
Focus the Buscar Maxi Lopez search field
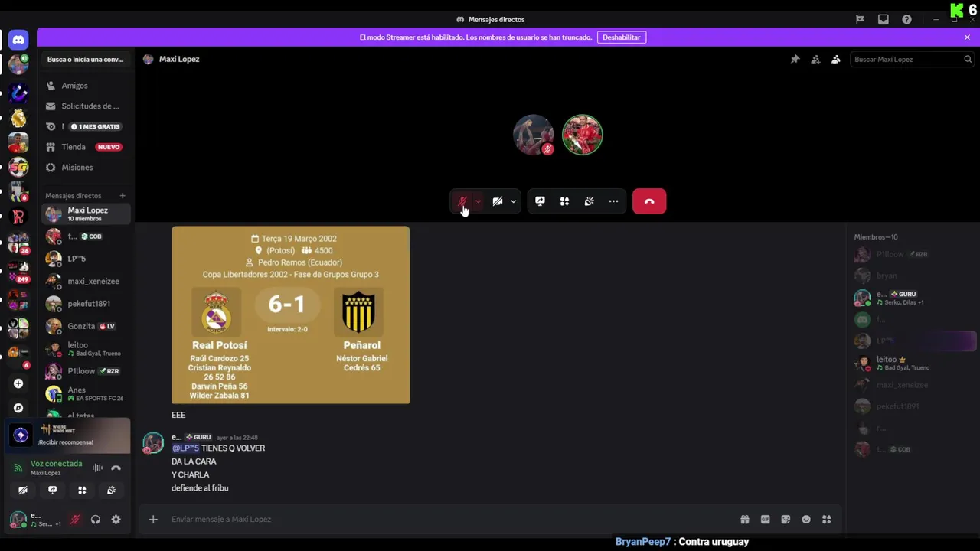pyautogui.click(x=911, y=59)
